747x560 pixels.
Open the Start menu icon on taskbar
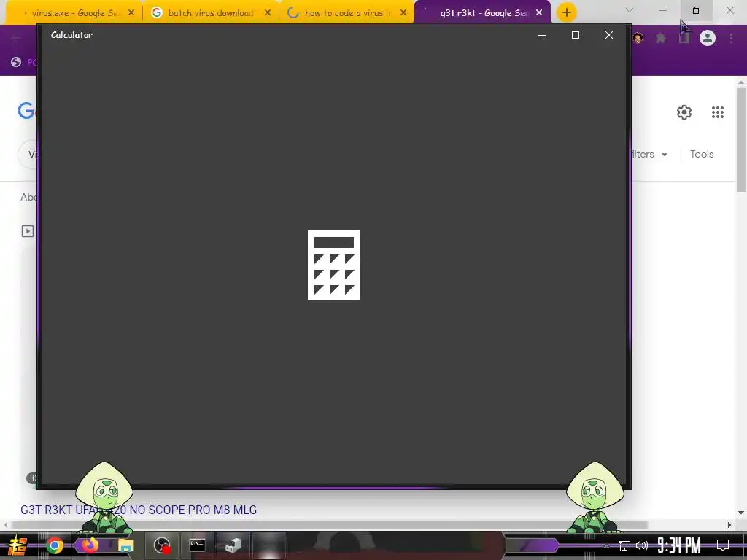click(17, 545)
